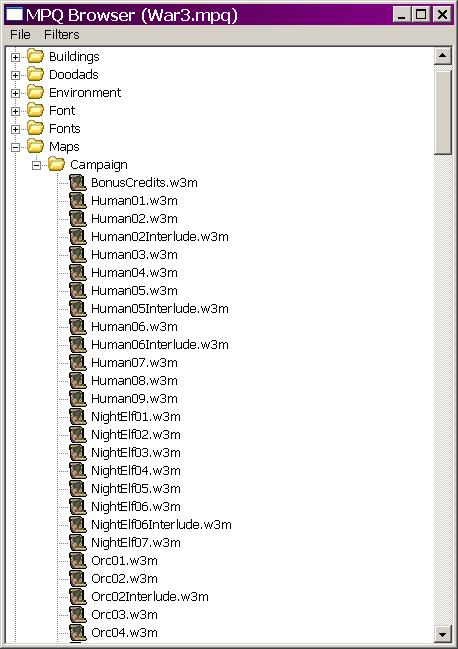The width and height of the screenshot is (458, 649).
Task: Select Orc02.w3m file name
Action: coord(124,579)
